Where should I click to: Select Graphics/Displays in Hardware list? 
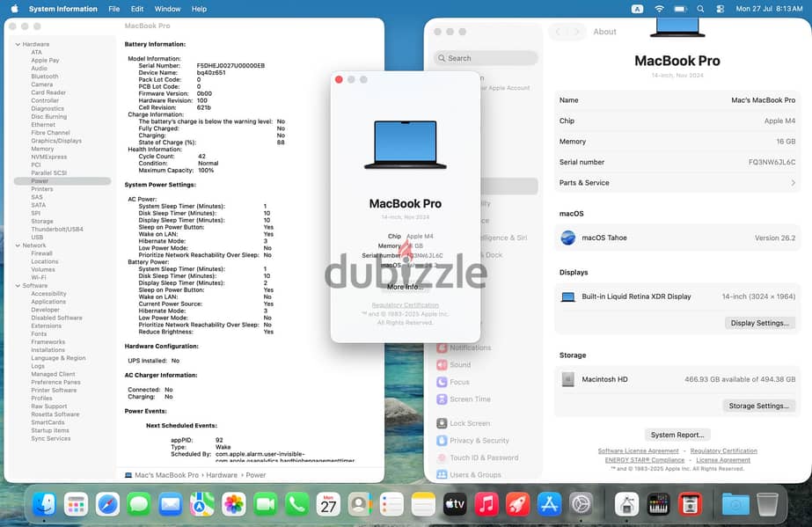click(56, 141)
